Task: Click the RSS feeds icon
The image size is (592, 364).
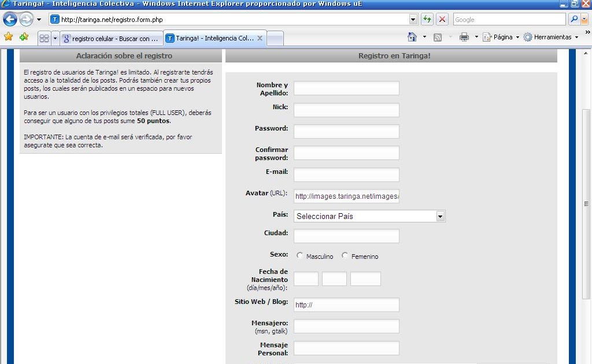Action: [438, 38]
